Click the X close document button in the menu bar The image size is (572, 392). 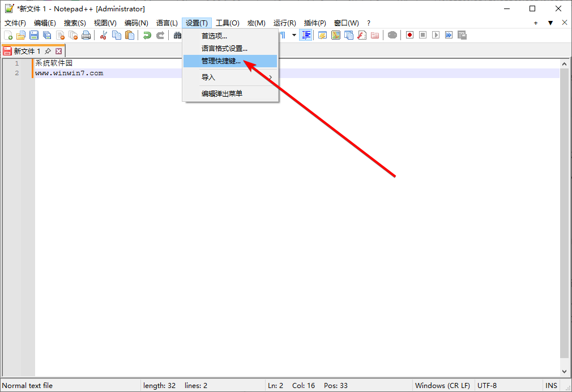[x=564, y=23]
